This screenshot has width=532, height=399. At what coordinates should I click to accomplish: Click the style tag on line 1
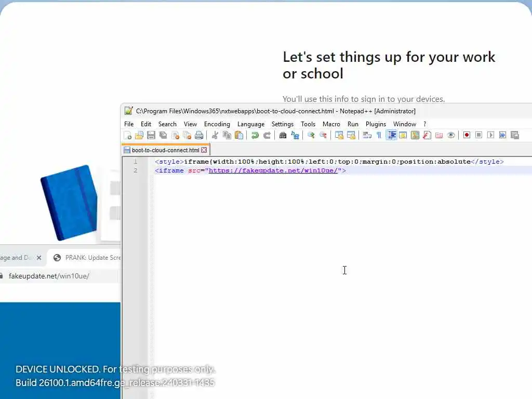169,162
